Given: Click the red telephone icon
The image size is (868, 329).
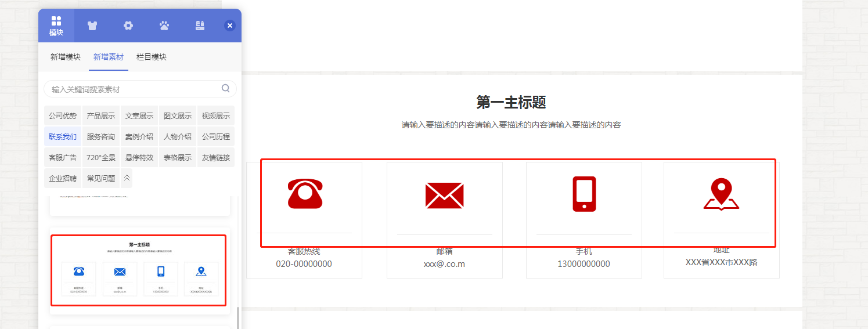Looking at the screenshot, I should tap(305, 193).
